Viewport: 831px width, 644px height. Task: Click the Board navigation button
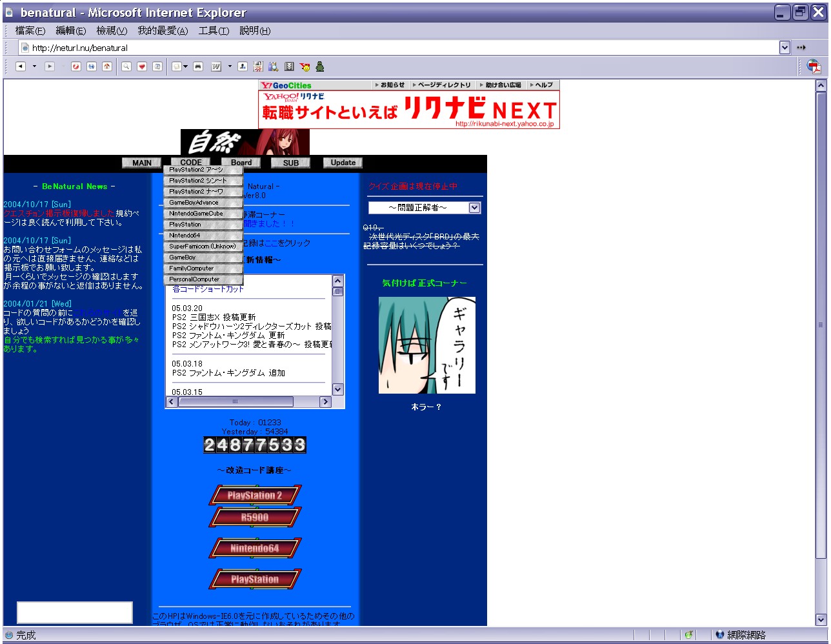coord(241,163)
